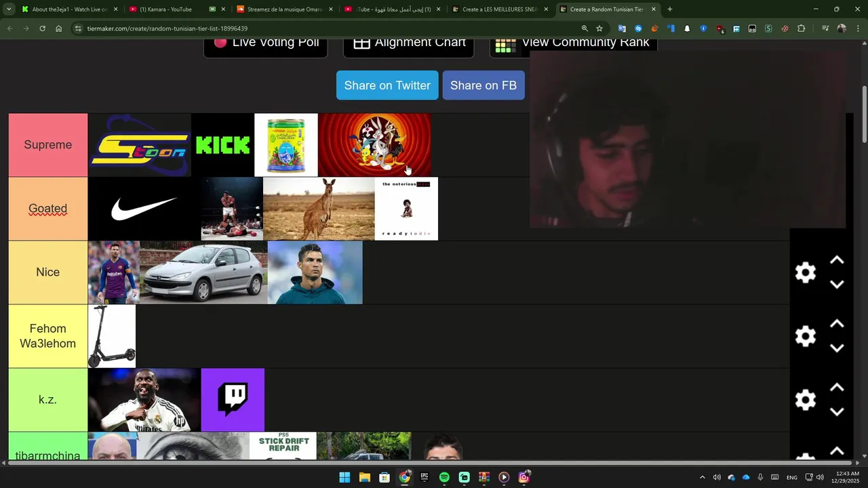Image resolution: width=868 pixels, height=488 pixels.
Task: Move the k.z. tier down
Action: pyautogui.click(x=837, y=412)
